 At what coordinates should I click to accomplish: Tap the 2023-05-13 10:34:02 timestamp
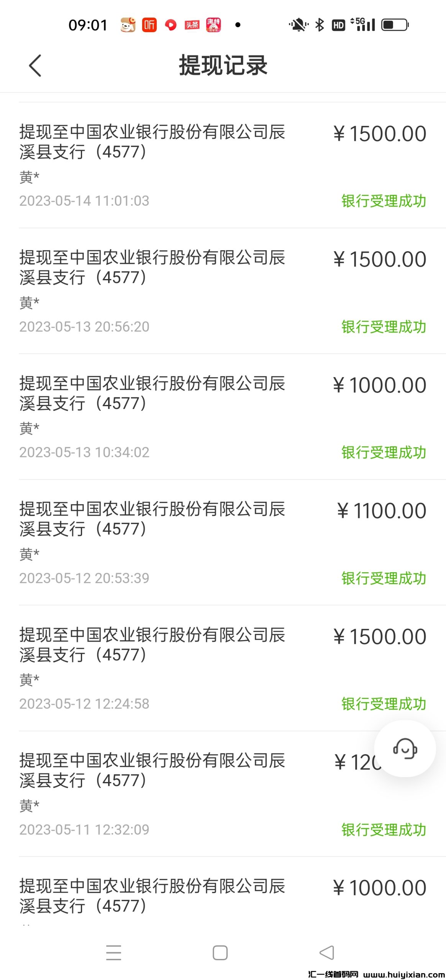click(x=84, y=452)
